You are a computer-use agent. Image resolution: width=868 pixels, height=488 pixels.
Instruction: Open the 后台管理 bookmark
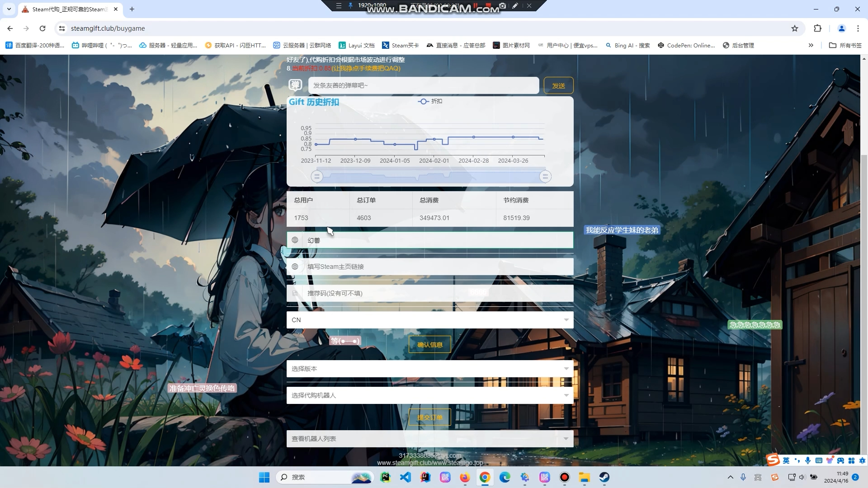point(738,45)
